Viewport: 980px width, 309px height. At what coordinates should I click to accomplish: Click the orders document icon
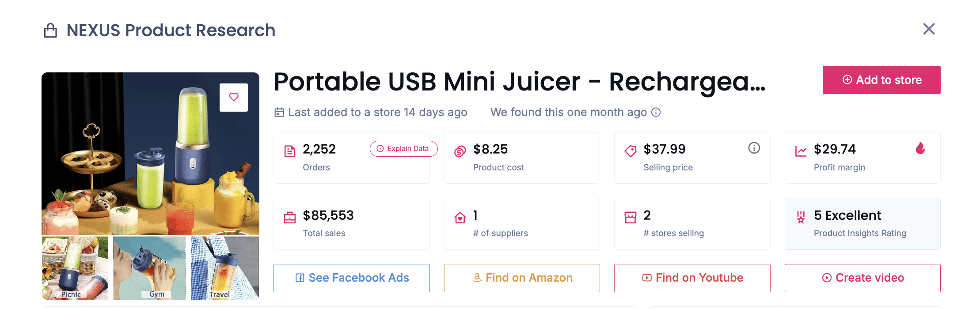tap(289, 150)
